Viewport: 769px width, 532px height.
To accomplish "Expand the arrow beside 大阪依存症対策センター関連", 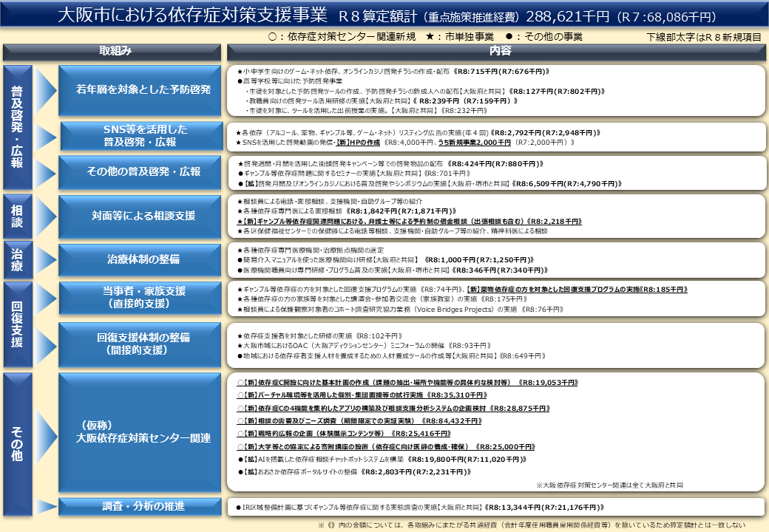I will (x=47, y=432).
